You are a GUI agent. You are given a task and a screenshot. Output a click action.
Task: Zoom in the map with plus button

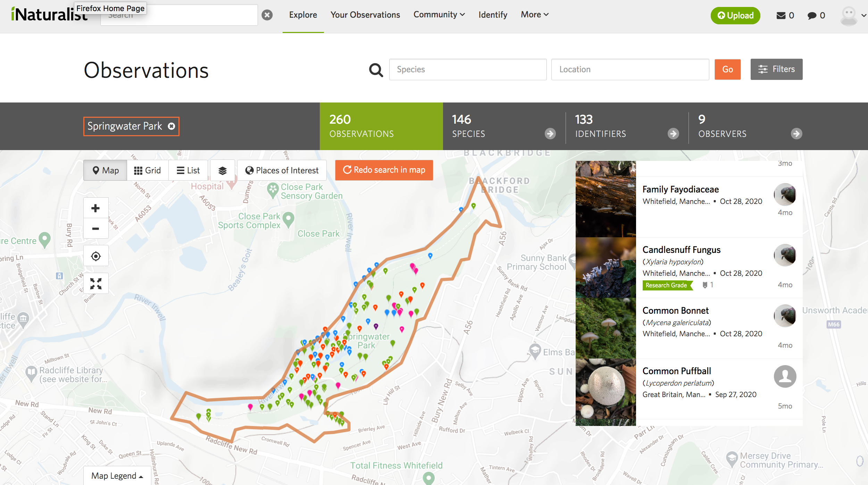(95, 208)
